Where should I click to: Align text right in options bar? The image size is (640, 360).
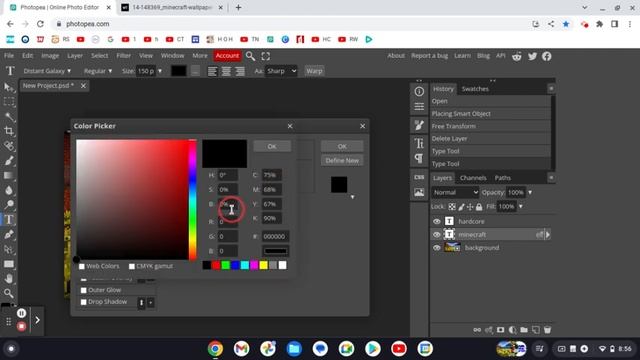pos(240,71)
